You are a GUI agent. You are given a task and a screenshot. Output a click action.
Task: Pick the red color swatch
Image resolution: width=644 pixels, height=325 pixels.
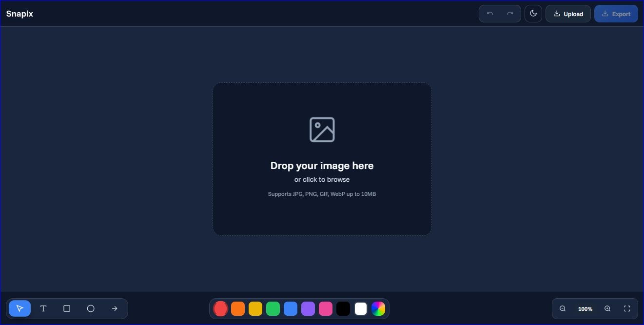click(220, 308)
